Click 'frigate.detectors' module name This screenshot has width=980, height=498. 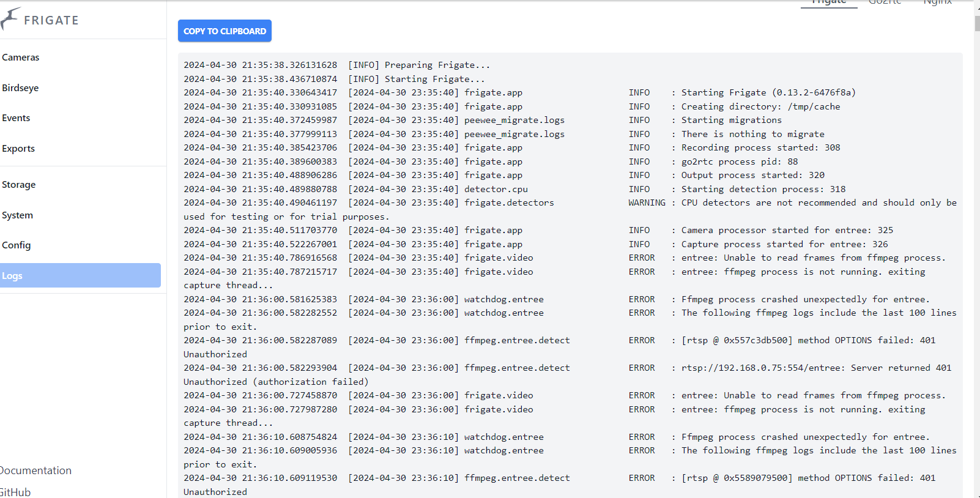(509, 203)
